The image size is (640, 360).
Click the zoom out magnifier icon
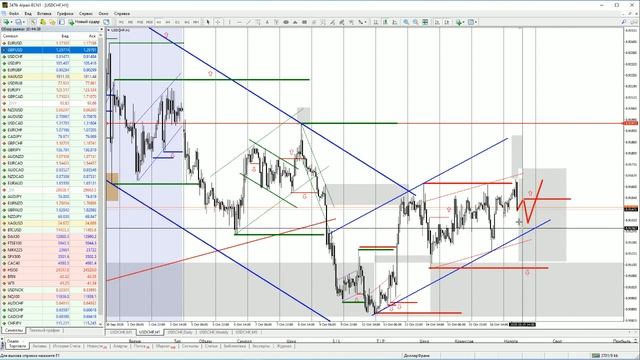pos(416,22)
